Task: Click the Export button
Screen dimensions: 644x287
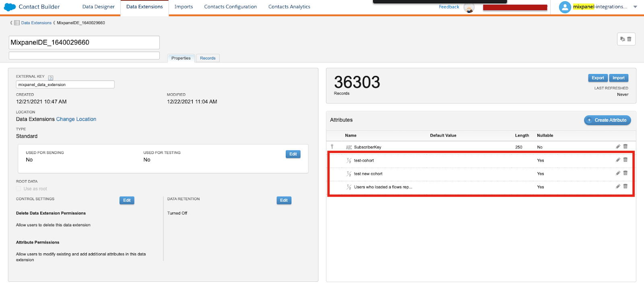Action: pyautogui.click(x=598, y=78)
